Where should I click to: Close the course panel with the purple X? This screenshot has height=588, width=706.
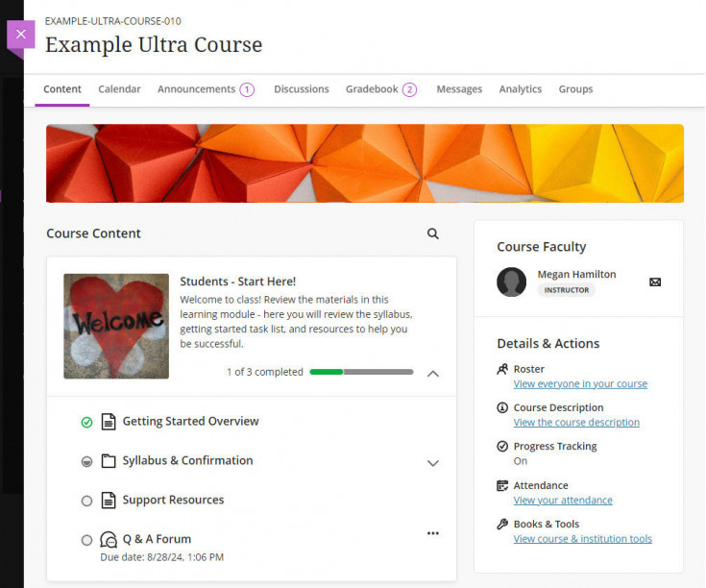[x=21, y=35]
